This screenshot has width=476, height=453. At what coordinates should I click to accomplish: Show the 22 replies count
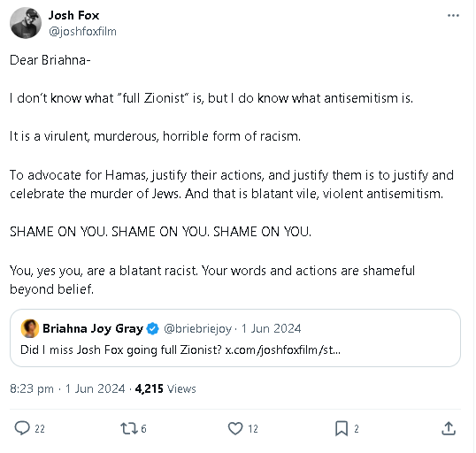pos(40,429)
